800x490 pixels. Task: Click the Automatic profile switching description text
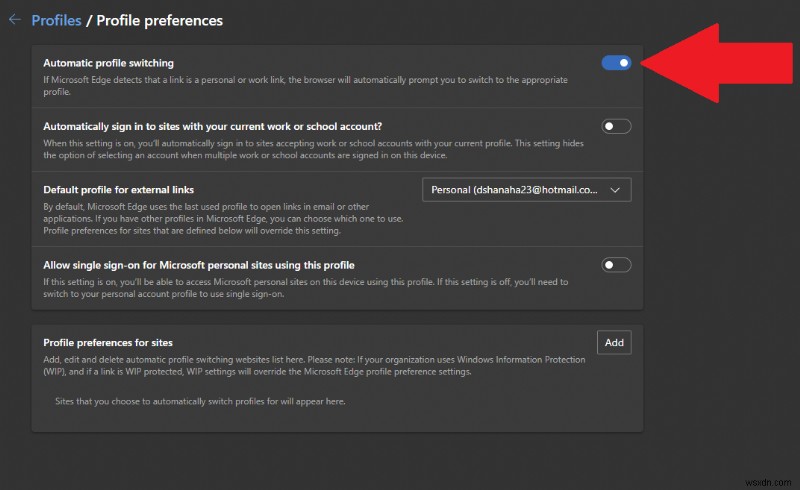300,84
